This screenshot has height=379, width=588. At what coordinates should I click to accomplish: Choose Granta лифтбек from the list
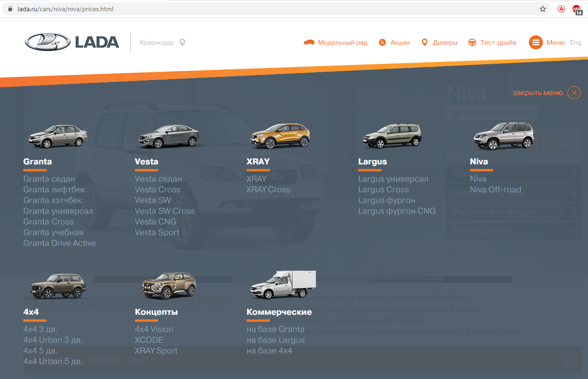[54, 189]
